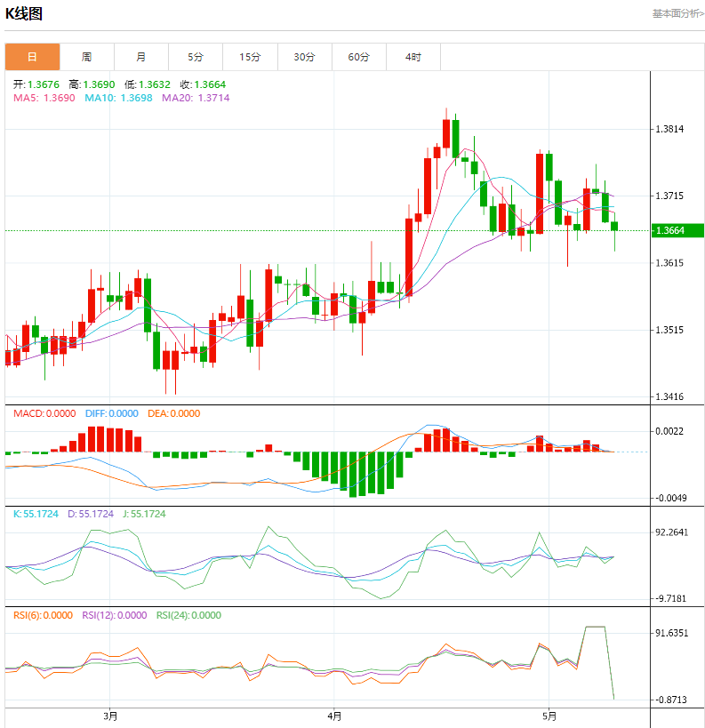Click the 3月 date axis marker
Screen dimensions: 705x728
coord(110,716)
